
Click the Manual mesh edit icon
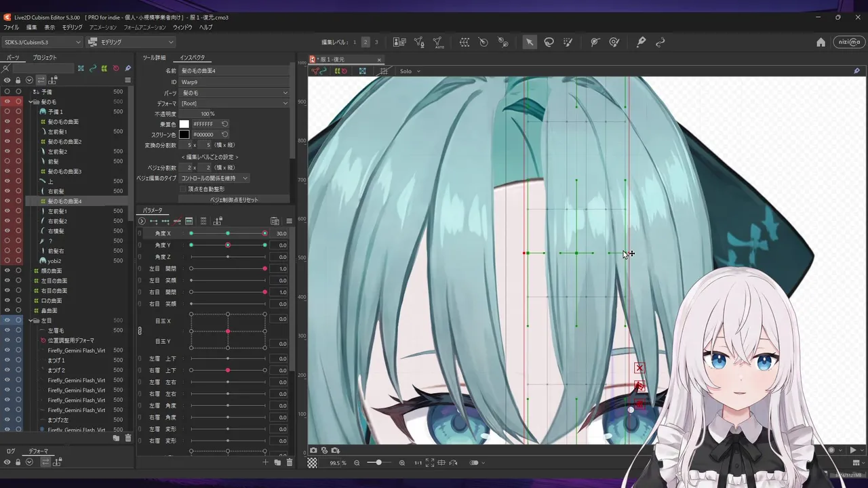pos(419,42)
